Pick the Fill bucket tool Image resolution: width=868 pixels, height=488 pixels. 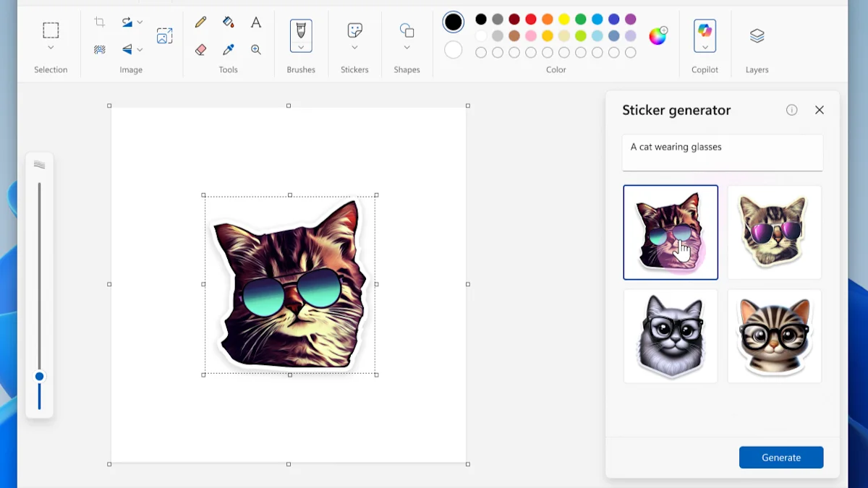pos(229,22)
